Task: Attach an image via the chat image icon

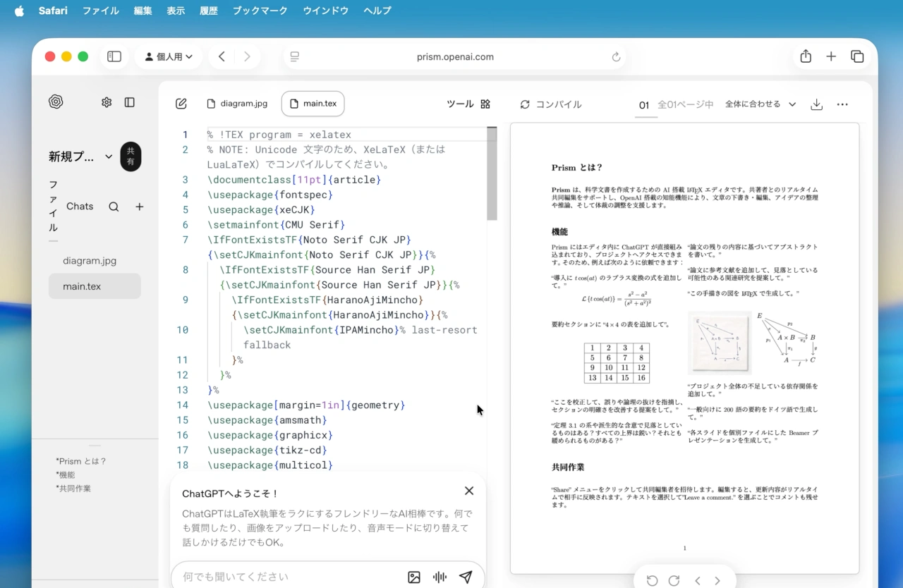Action: click(413, 577)
